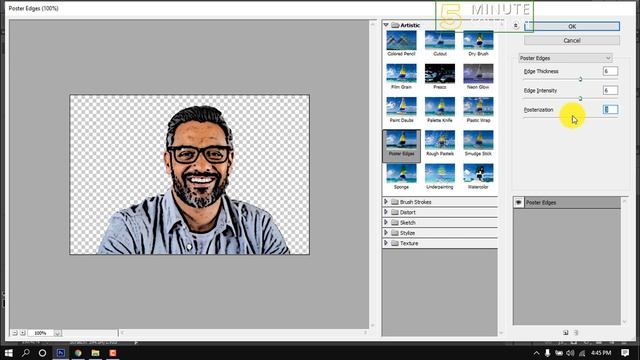
Task: Apply the Palette Knife filter thumbnail
Action: (x=440, y=107)
